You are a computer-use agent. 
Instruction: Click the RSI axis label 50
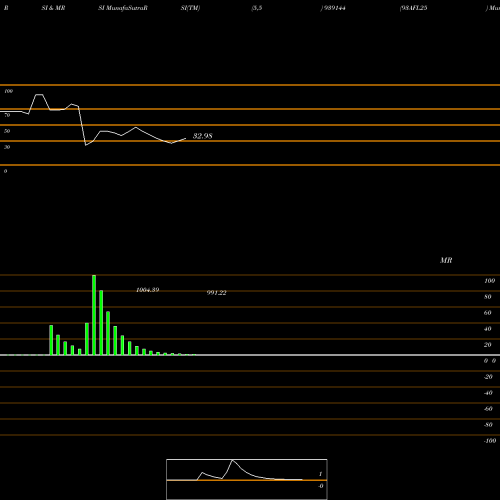tap(7, 131)
